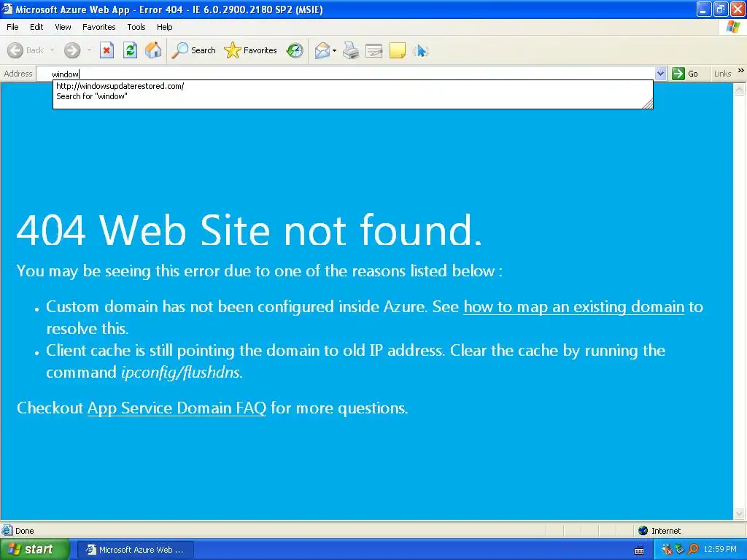Select the windowsupdaterestored.com autocomplete suggestion
Image resolution: width=747 pixels, height=560 pixels.
(x=120, y=86)
